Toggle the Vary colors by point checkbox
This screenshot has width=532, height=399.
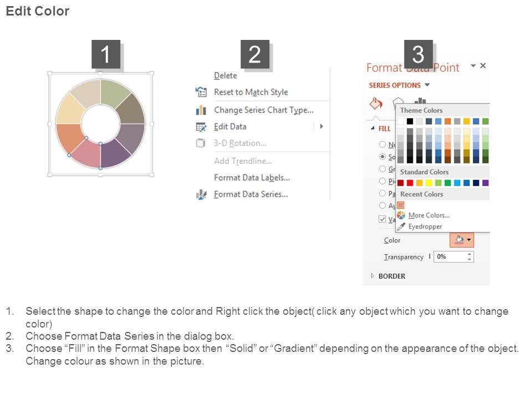coord(382,219)
